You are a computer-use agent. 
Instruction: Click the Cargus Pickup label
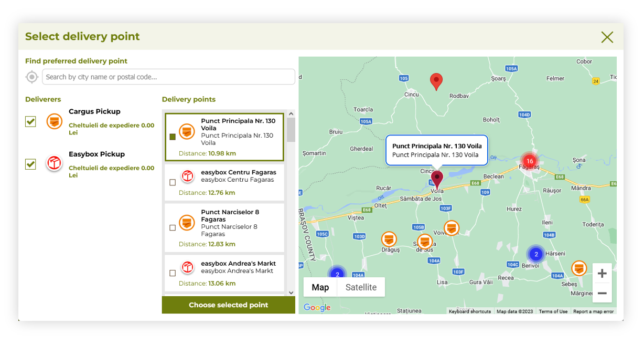pos(94,111)
